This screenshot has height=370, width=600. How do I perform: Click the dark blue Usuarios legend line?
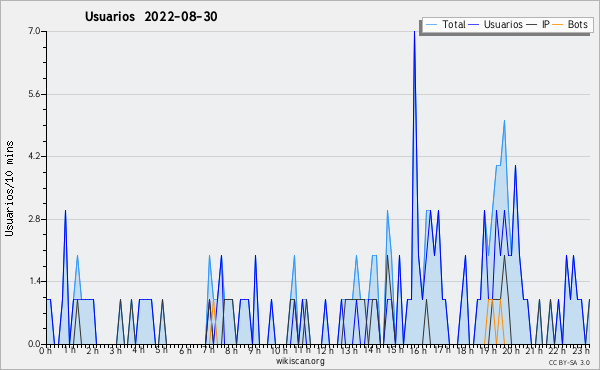[474, 24]
